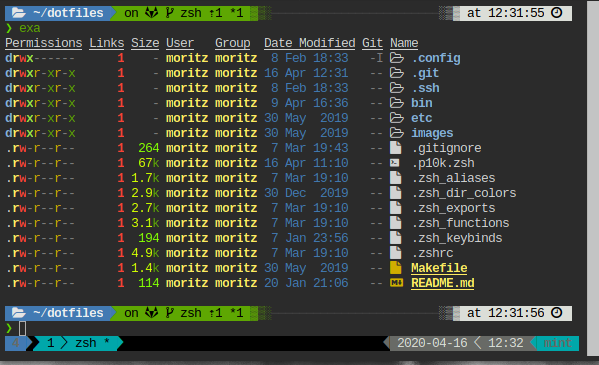
Task: Click the 12:32 time in status bar
Action: (506, 343)
